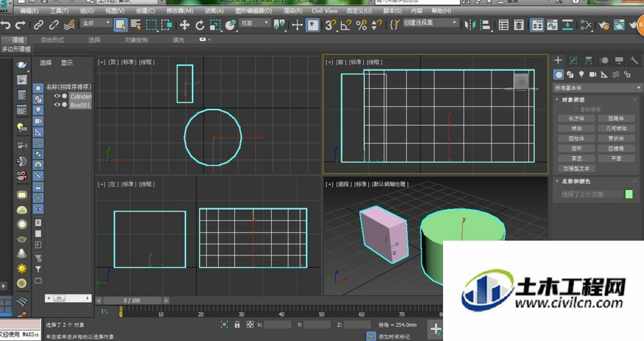This screenshot has height=341, width=644.
Task: Hide Box001 object with eye icon
Action: coord(57,105)
